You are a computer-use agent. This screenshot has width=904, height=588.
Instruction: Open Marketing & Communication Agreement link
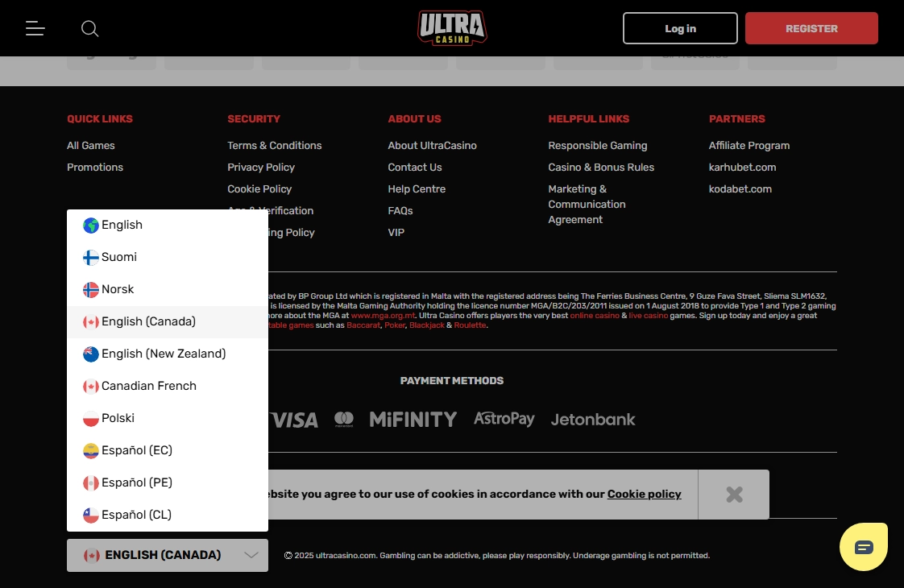pyautogui.click(x=587, y=204)
